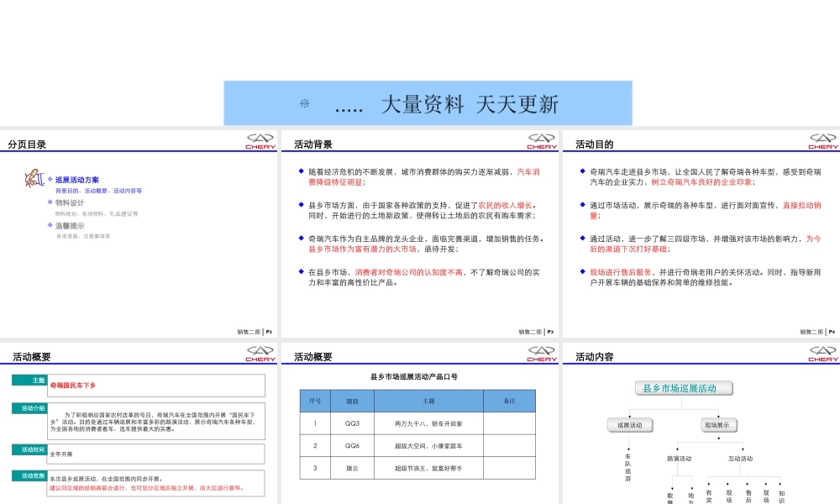840x504 pixels.
Task: Click the green 主题 label
Action: click(29, 381)
